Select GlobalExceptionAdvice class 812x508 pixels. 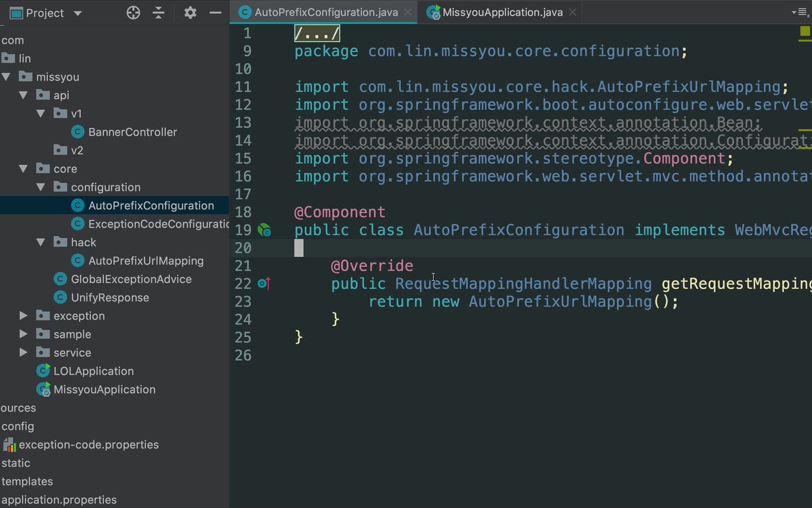click(x=131, y=279)
